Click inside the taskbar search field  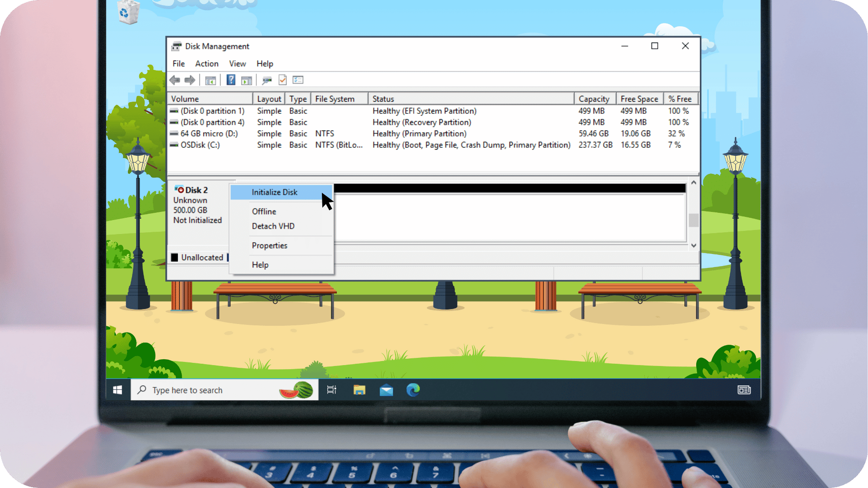click(203, 390)
